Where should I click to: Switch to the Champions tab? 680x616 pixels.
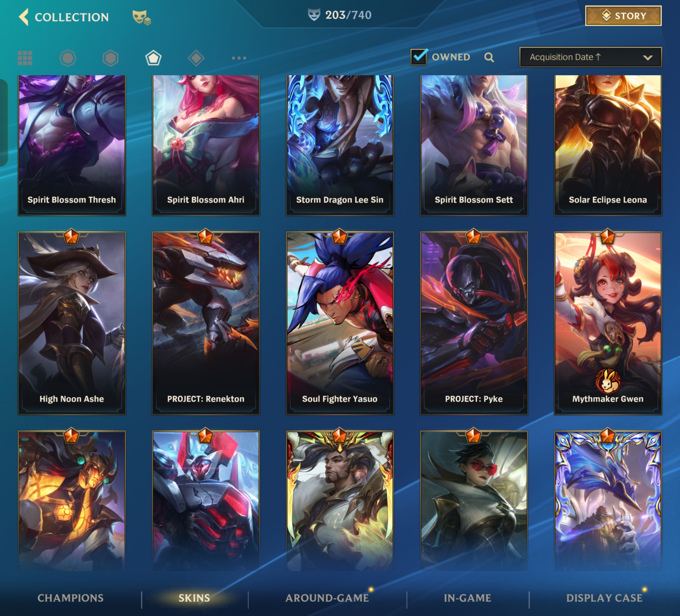(70, 598)
